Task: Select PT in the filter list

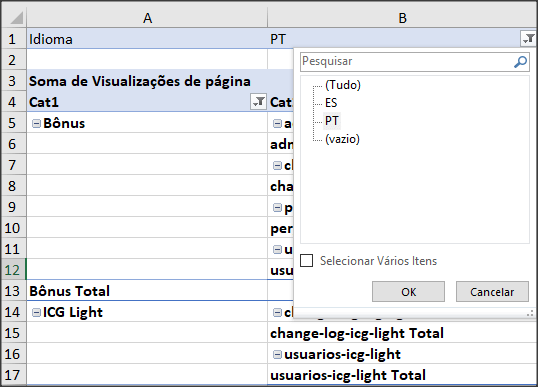Action: 331,121
